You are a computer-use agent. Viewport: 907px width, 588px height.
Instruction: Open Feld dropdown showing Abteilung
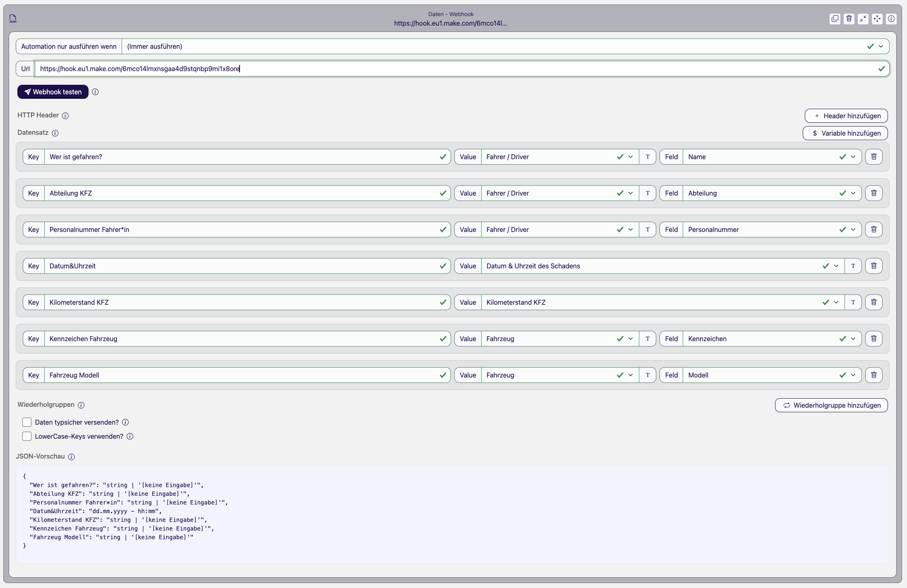tap(772, 193)
